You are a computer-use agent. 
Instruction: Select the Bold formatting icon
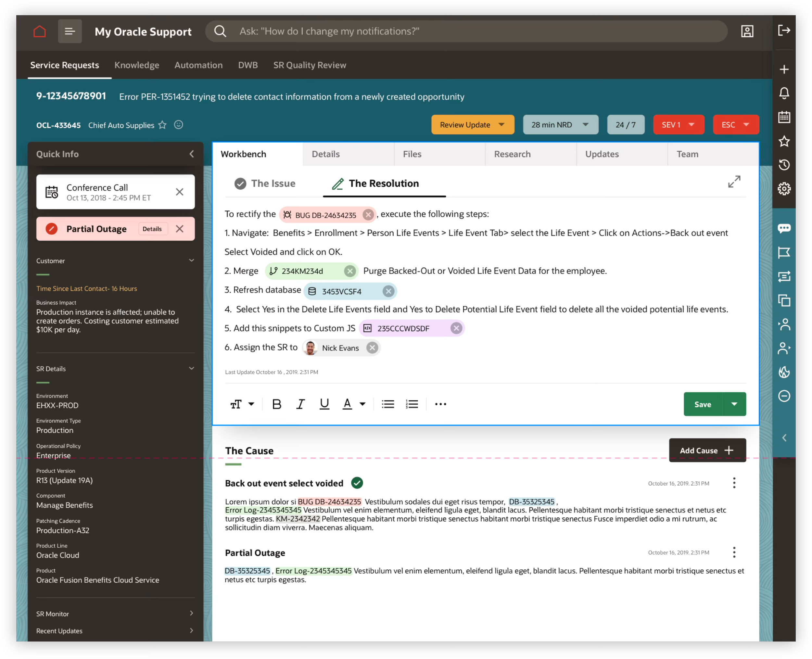(x=277, y=404)
